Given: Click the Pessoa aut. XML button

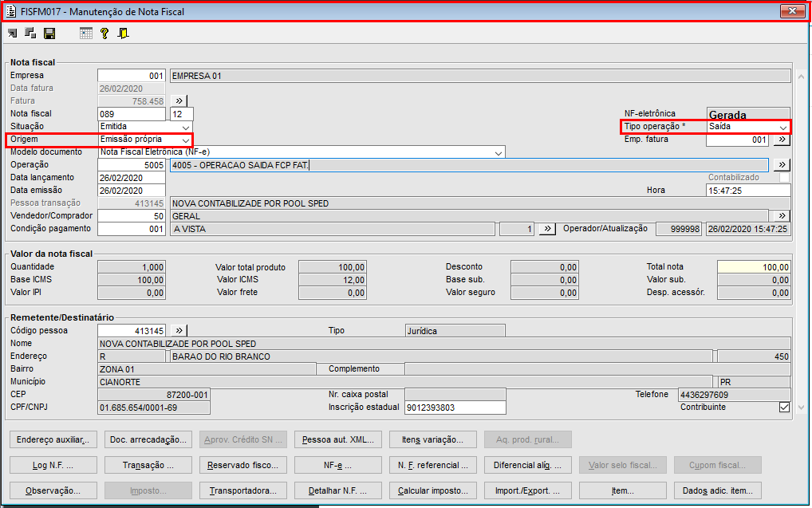Looking at the screenshot, I should pos(338,439).
